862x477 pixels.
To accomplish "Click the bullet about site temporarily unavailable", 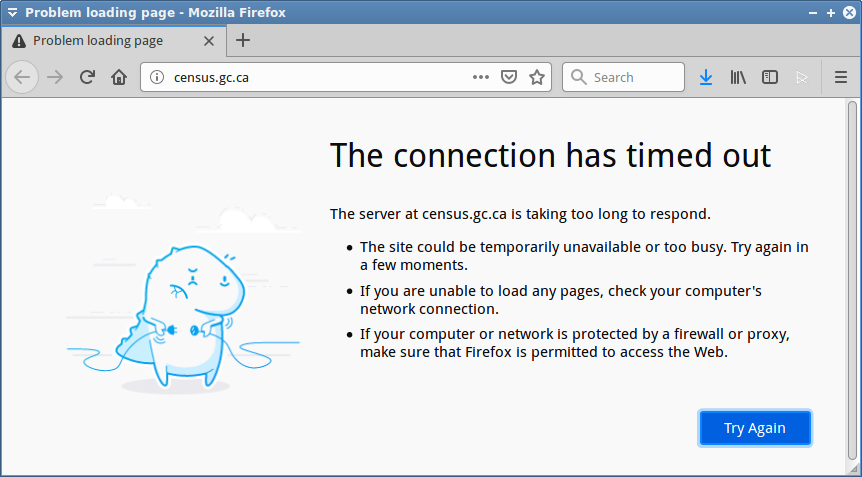I will click(x=584, y=256).
